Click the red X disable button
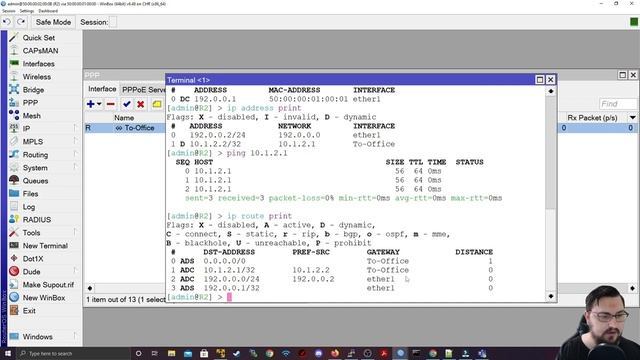This screenshot has height=360, width=640. [x=141, y=104]
